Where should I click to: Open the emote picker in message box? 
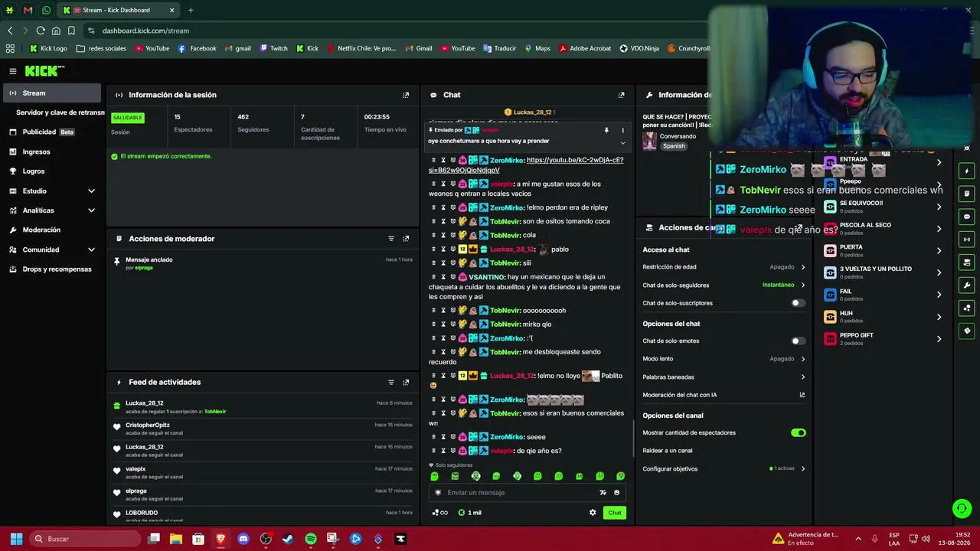click(616, 493)
